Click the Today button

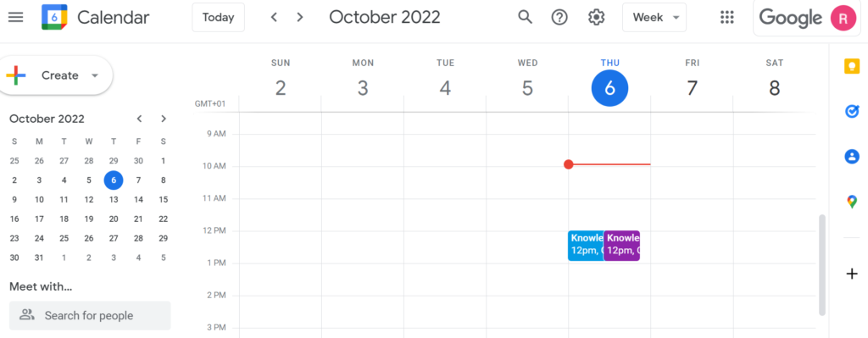(x=218, y=17)
